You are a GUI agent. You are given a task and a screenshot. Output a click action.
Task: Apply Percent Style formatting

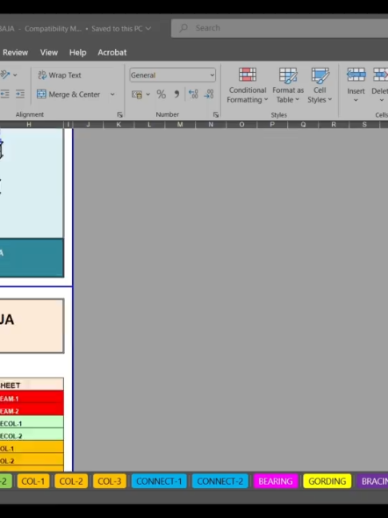coord(161,94)
